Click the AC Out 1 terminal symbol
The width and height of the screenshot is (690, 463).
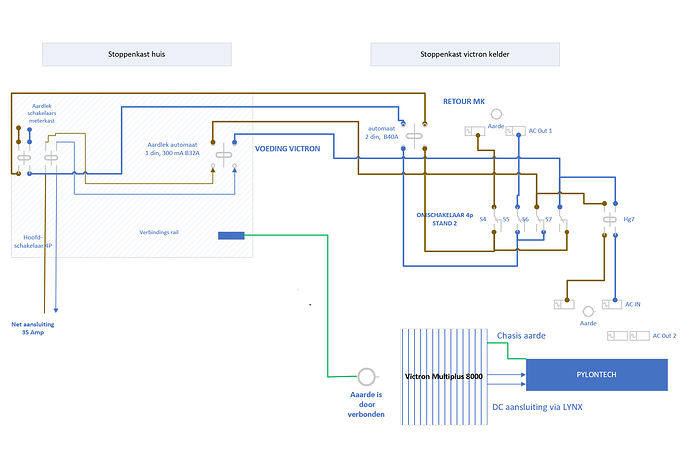pos(515,131)
